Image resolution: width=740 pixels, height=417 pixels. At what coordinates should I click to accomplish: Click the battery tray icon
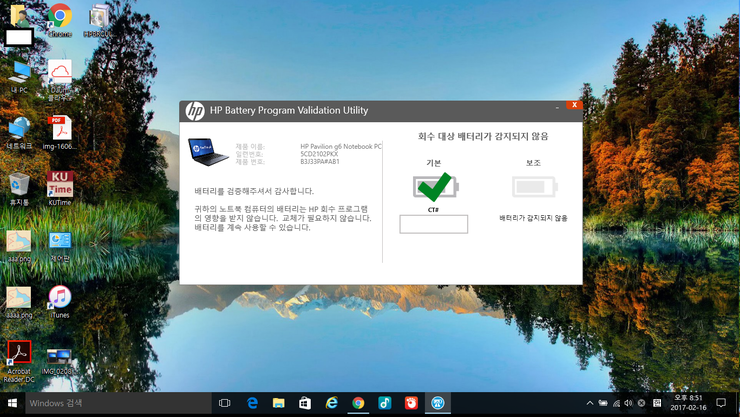coord(603,403)
